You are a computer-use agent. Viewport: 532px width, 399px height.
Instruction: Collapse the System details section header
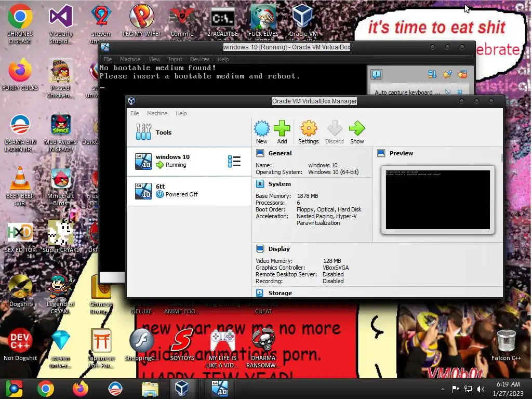pos(280,184)
